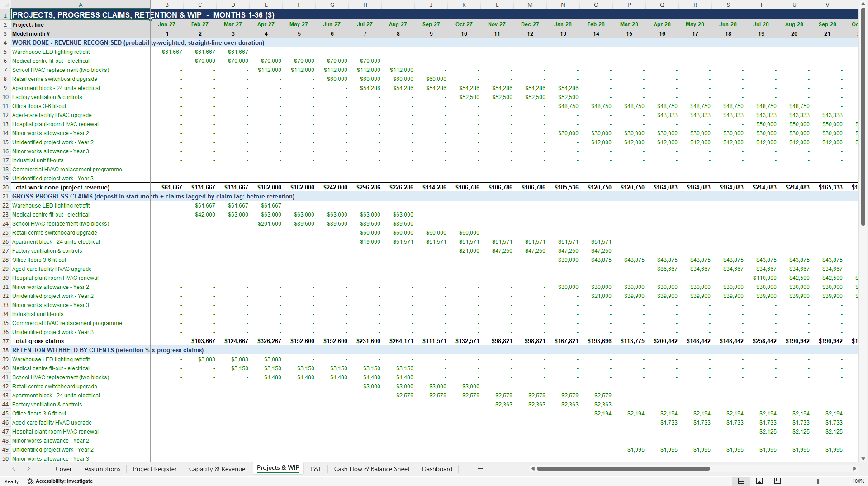Click 'Total gross claims' label cell
The height and width of the screenshot is (486, 868).
tap(81, 341)
